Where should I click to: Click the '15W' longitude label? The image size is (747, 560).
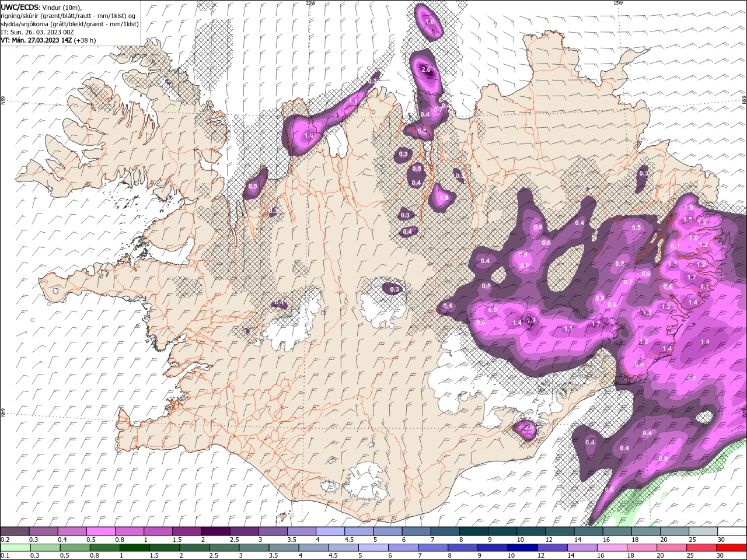618,3
